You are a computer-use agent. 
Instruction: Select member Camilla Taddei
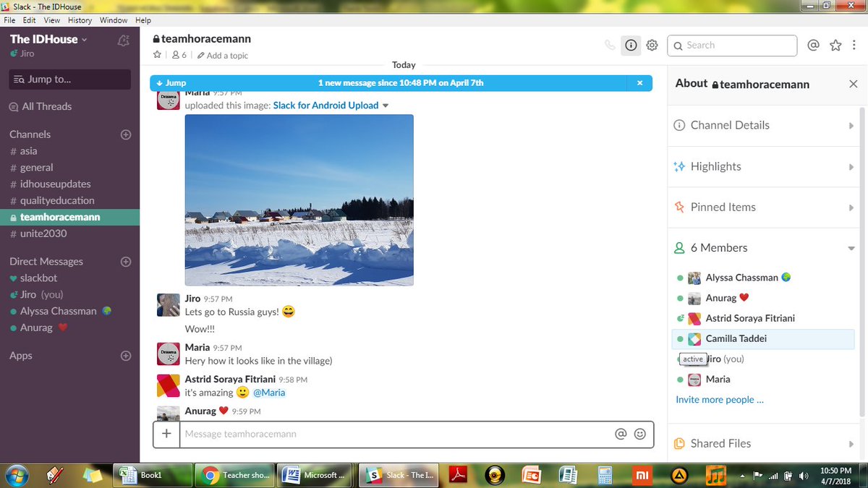coord(763,338)
